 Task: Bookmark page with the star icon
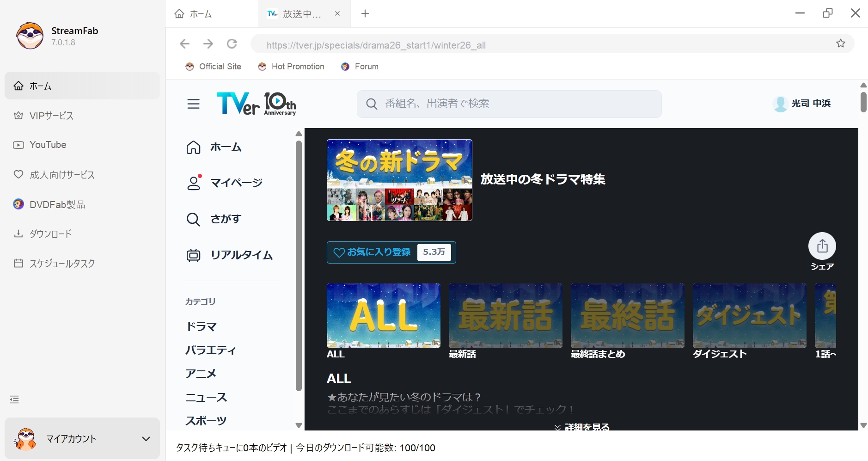click(840, 43)
